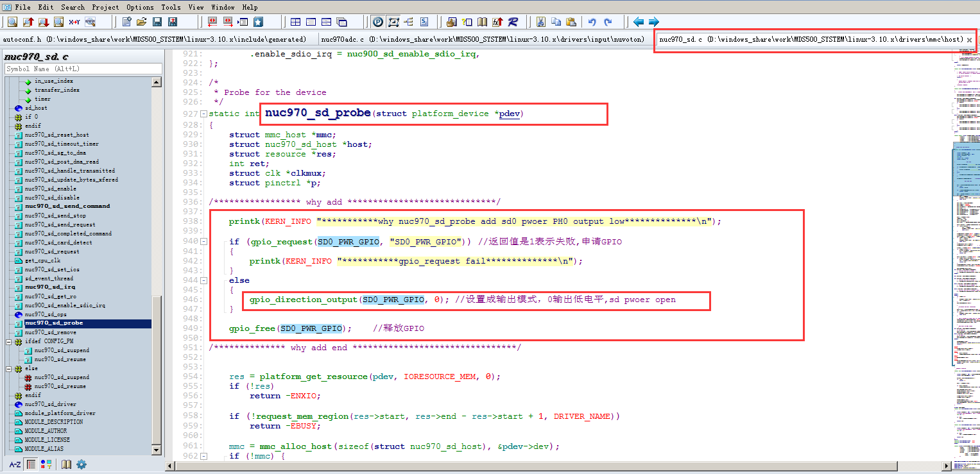The width and height of the screenshot is (980, 474).
Task: Close the nuc970_sd.c tab
Action: [x=969, y=40]
